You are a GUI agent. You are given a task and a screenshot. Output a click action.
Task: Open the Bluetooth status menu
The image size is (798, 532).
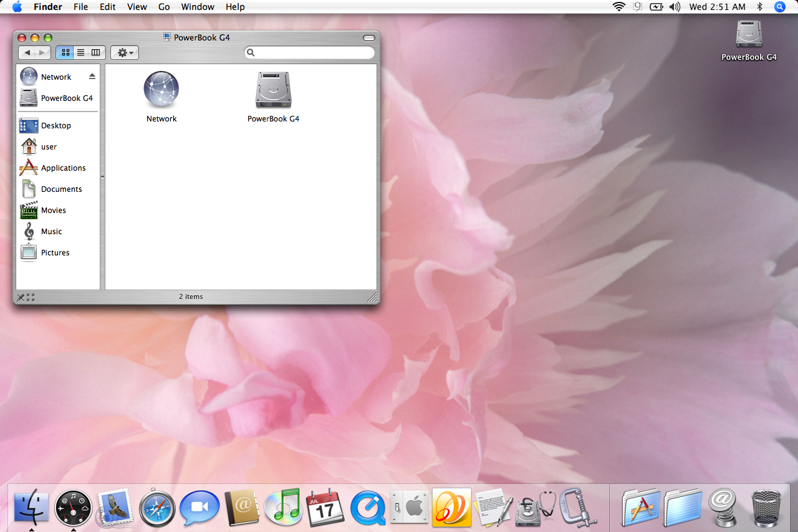coord(760,7)
